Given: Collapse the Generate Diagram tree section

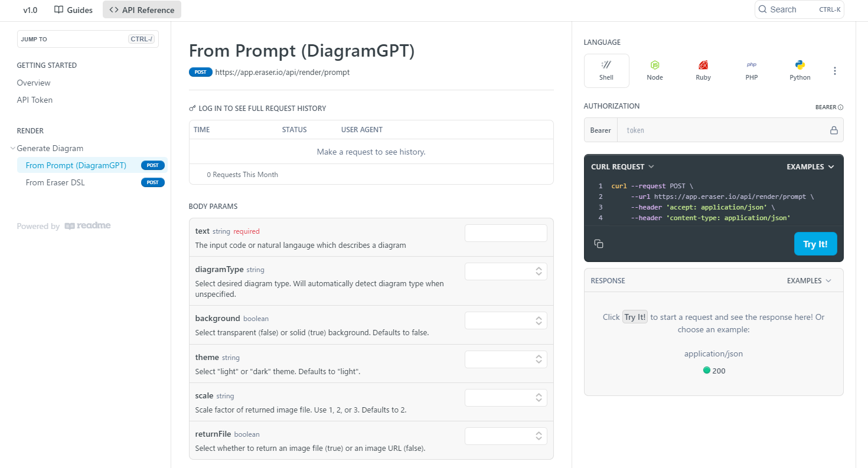Looking at the screenshot, I should pos(13,148).
